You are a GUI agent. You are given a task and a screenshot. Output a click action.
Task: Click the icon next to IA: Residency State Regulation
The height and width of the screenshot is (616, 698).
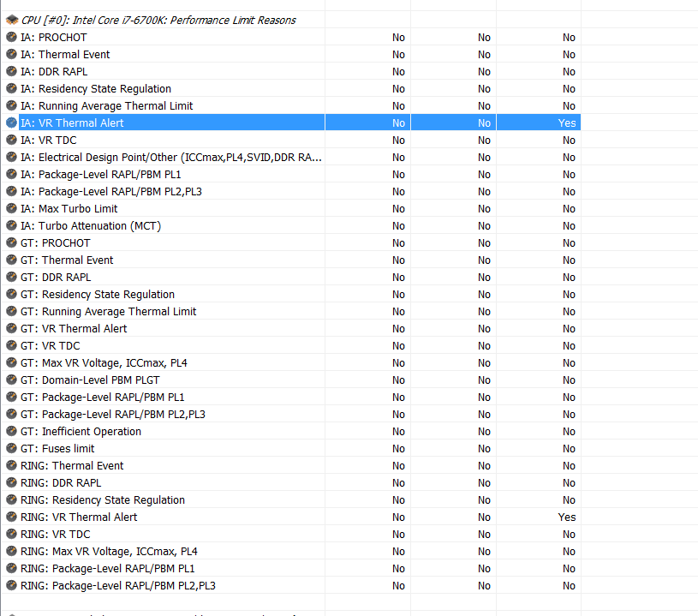[x=12, y=88]
